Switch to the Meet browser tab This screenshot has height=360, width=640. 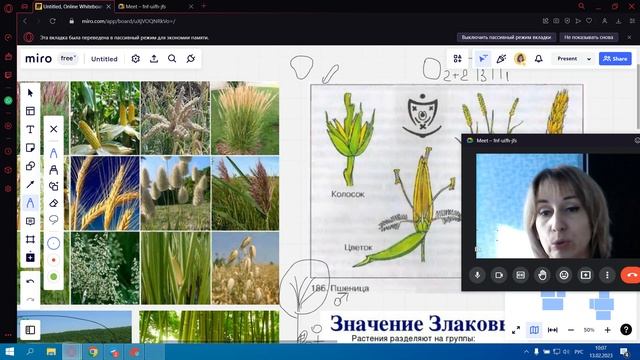click(155, 7)
